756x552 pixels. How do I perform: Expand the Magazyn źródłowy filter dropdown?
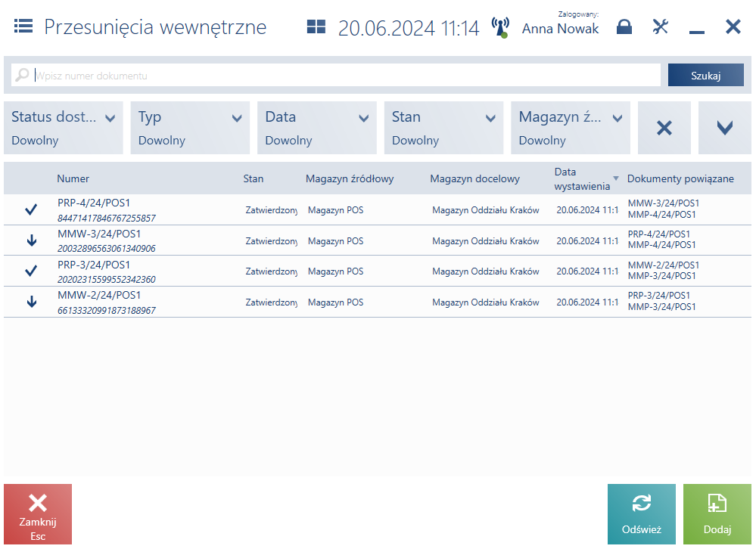click(x=571, y=128)
